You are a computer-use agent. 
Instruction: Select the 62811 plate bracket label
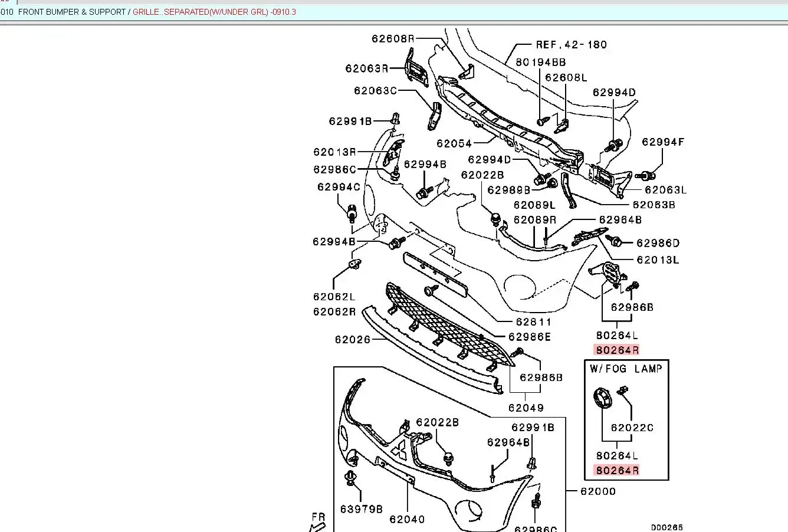click(x=534, y=322)
